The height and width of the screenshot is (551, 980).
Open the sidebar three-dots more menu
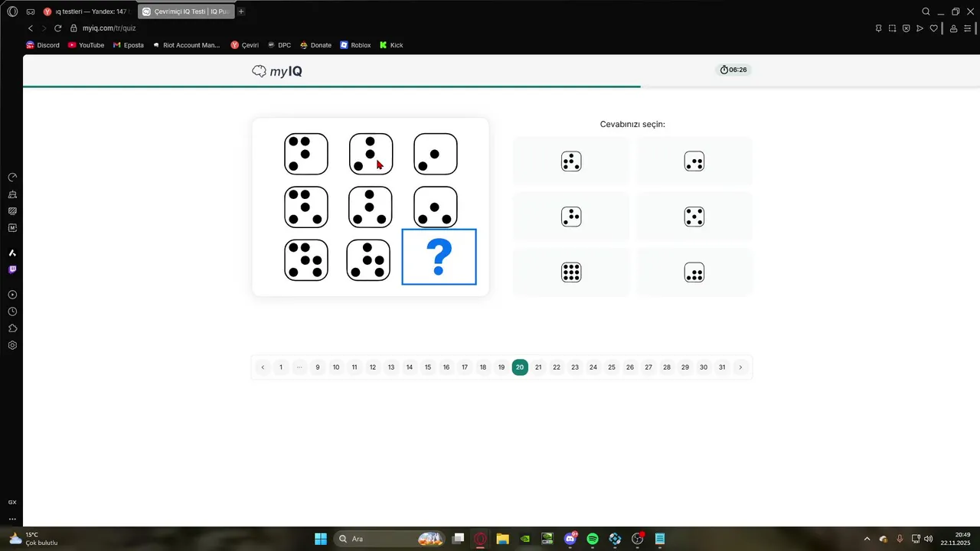pyautogui.click(x=12, y=519)
